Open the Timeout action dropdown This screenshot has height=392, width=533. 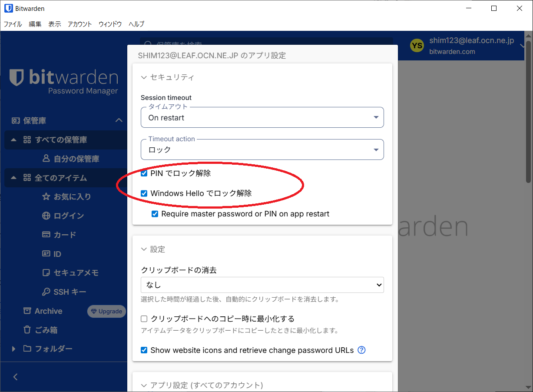tap(262, 150)
